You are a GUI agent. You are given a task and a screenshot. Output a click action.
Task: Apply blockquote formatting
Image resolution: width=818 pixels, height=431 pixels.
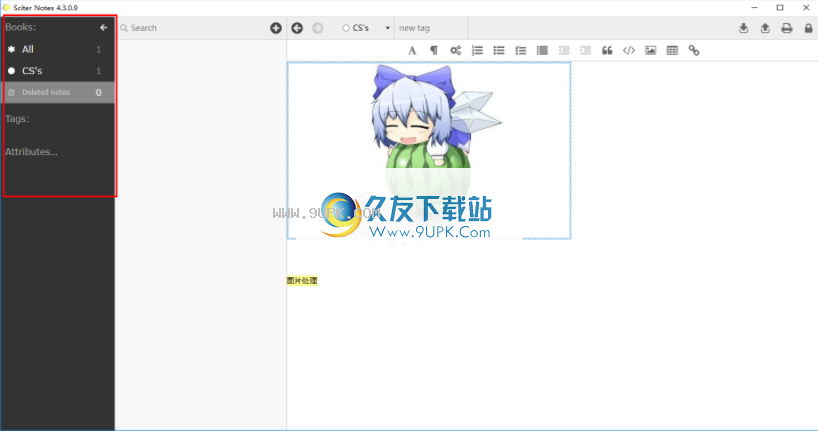(x=607, y=51)
